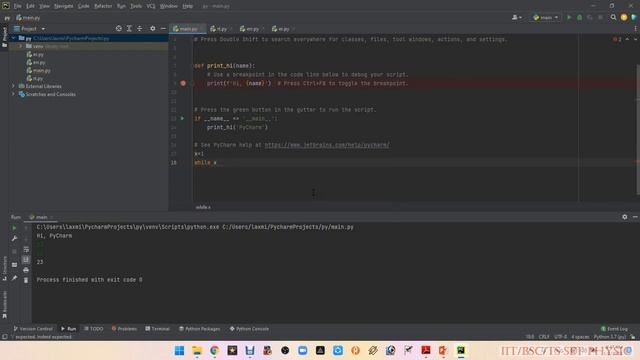
Task: Print console output icon
Action: tap(26, 270)
